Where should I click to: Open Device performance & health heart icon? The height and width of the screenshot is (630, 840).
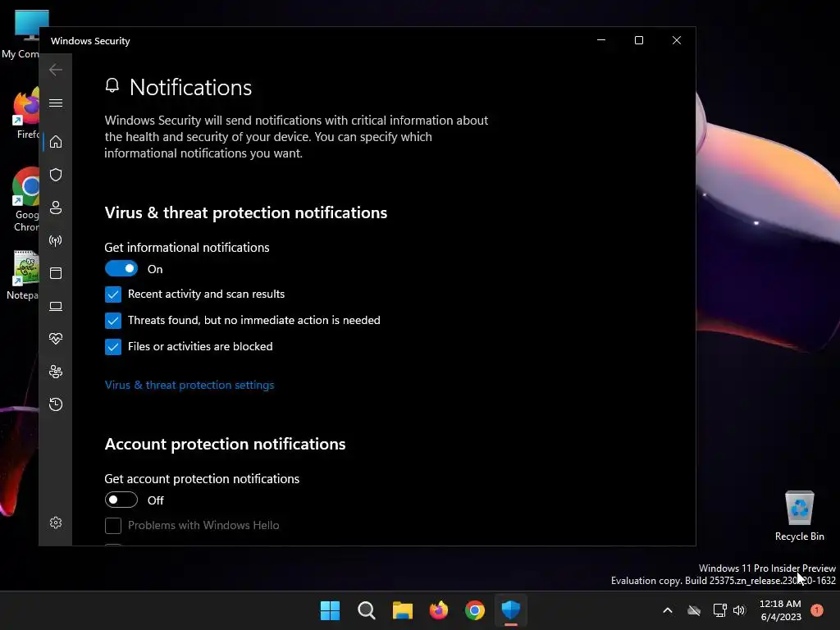coord(56,339)
